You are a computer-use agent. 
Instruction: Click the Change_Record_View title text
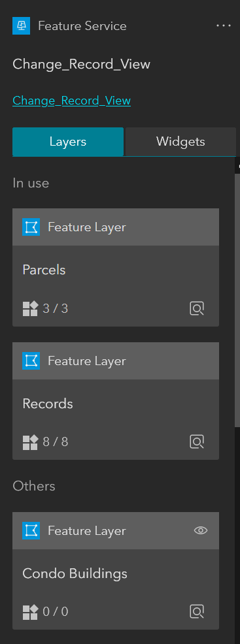(x=81, y=65)
